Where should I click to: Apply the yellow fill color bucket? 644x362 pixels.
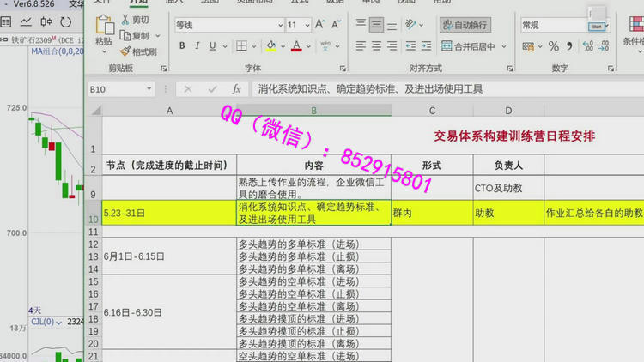coord(271,46)
